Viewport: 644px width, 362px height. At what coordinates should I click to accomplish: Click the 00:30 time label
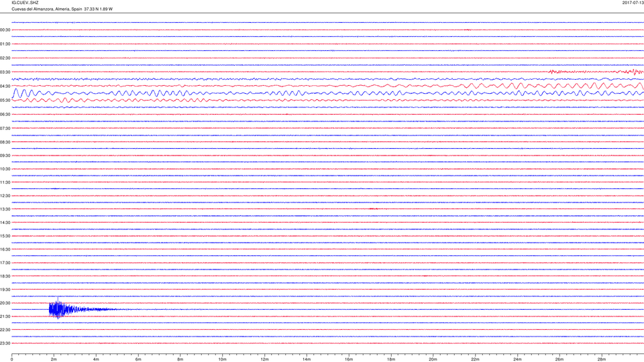[x=5, y=30]
